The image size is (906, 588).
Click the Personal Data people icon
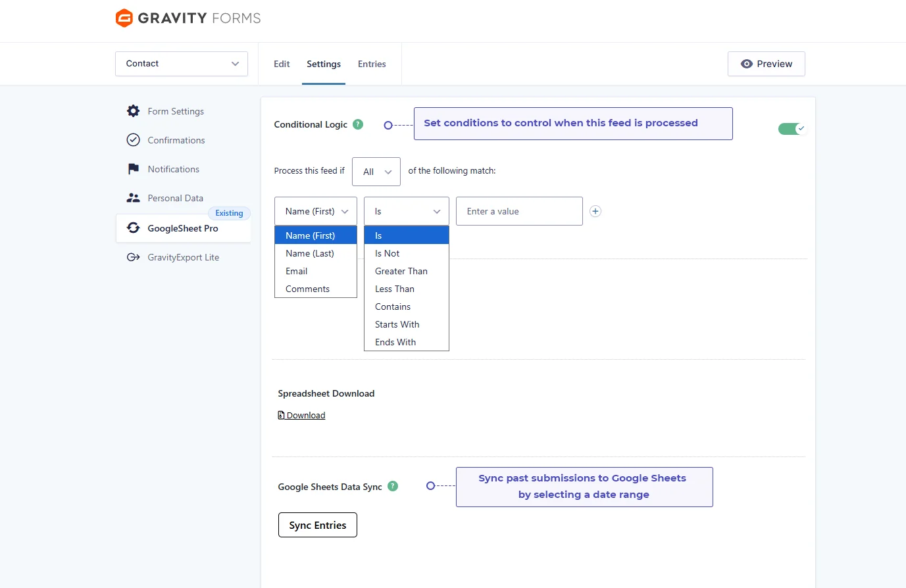point(134,198)
